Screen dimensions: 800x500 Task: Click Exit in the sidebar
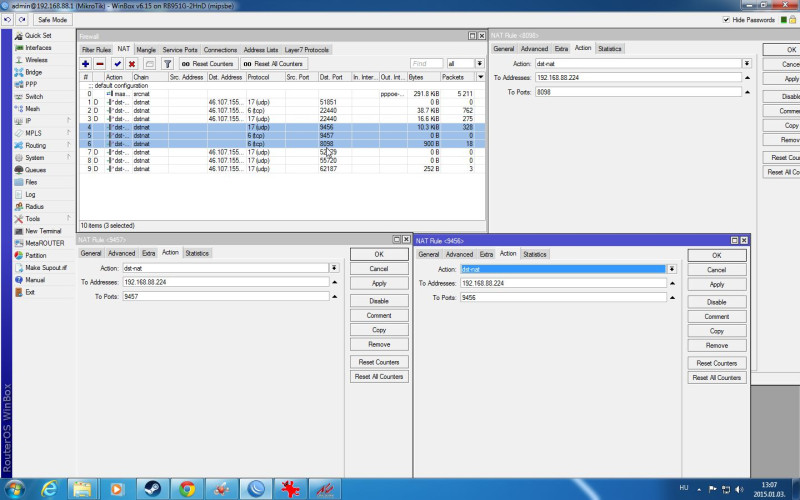30,292
